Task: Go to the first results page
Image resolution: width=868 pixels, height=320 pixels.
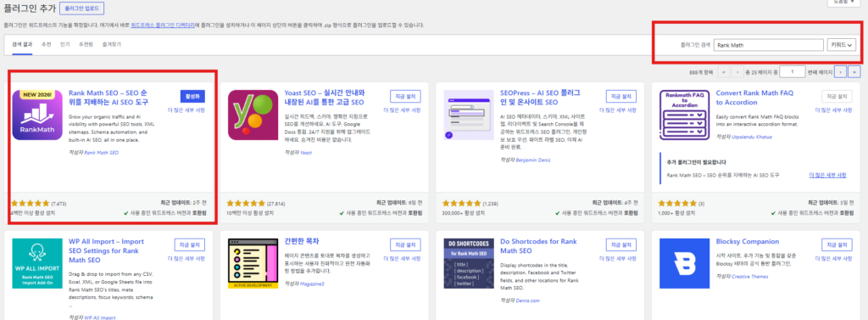Action: (x=723, y=71)
